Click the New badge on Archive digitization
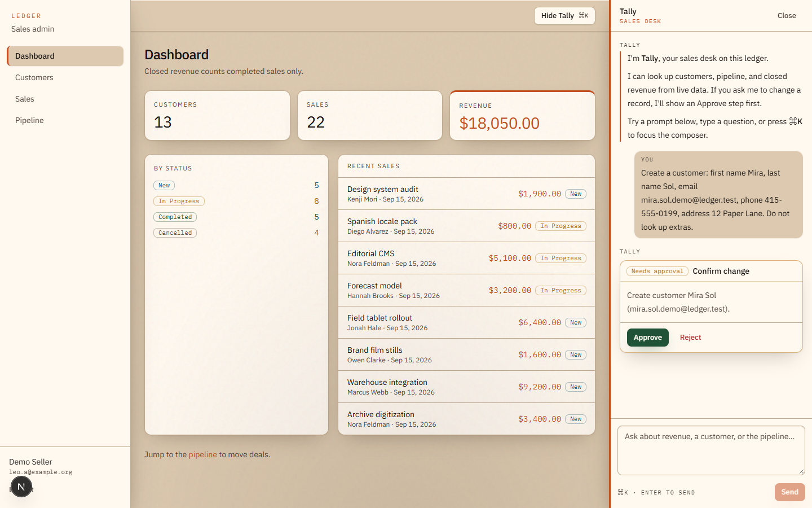Screen dimensions: 812x508 pyautogui.click(x=576, y=419)
